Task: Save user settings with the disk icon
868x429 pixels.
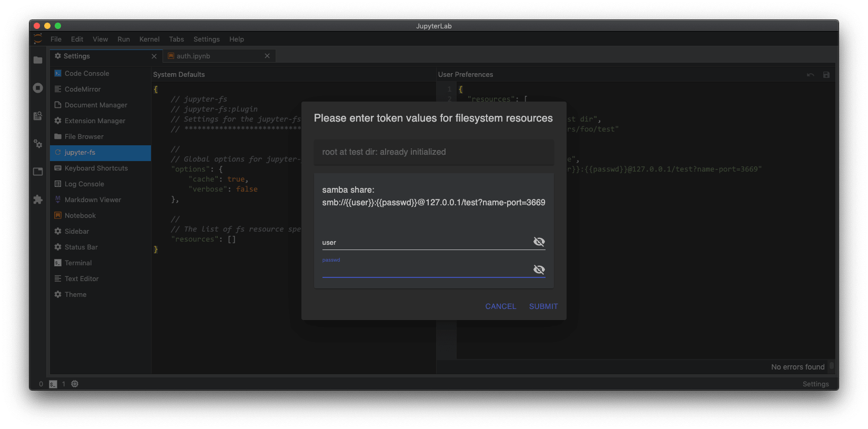Action: point(826,75)
